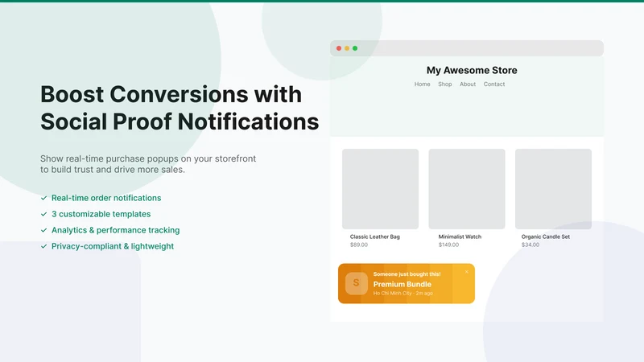644x362 pixels.
Task: Click 'Ho Chi Minh City - 2m ago' text
Action: (403, 293)
